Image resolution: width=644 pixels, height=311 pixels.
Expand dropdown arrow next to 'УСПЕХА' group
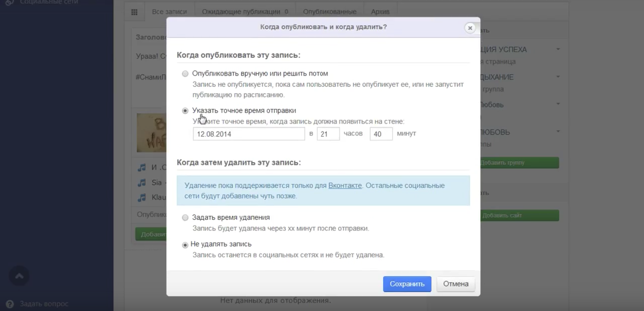pos(558,49)
